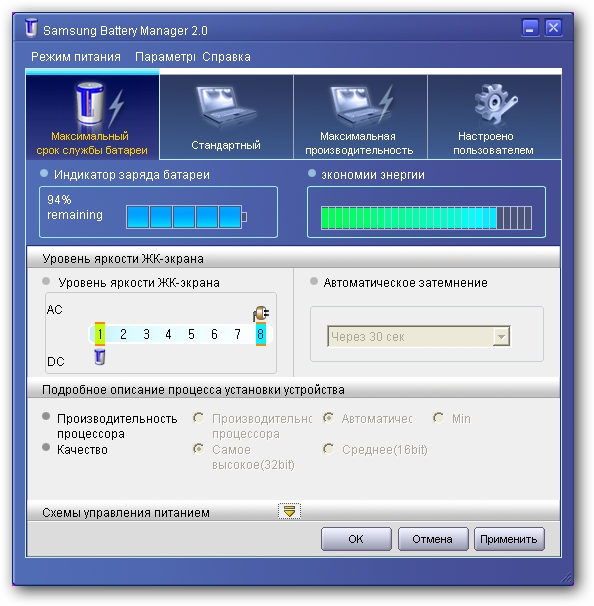Viewport: 594px width, 606px height.
Task: Click the blue battery charge indicator
Action: [186, 217]
